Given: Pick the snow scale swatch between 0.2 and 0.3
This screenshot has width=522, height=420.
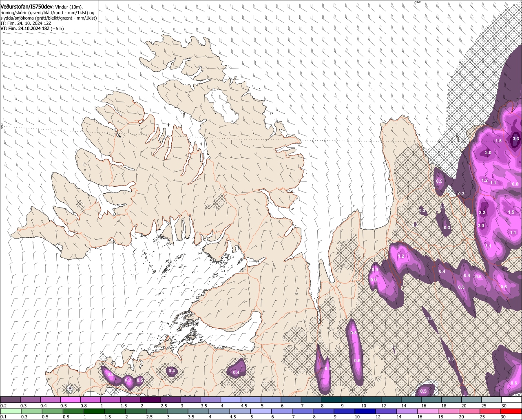Looking at the screenshot, I should [10, 400].
